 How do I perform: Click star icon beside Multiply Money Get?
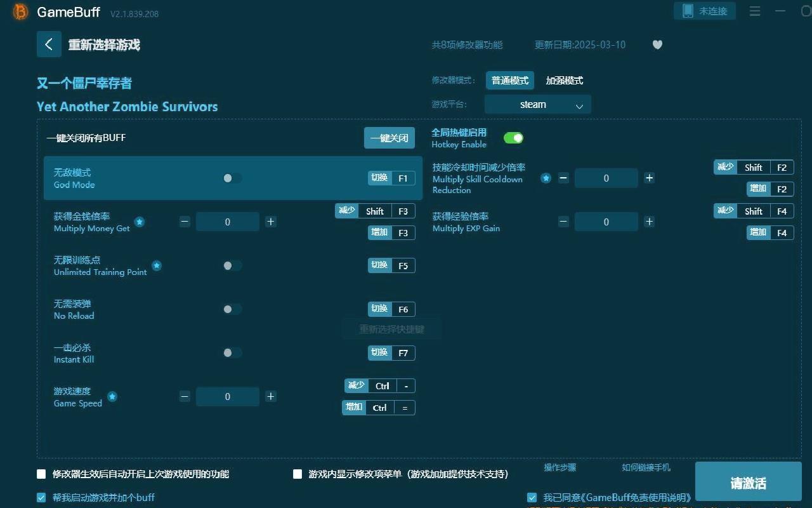pos(140,222)
